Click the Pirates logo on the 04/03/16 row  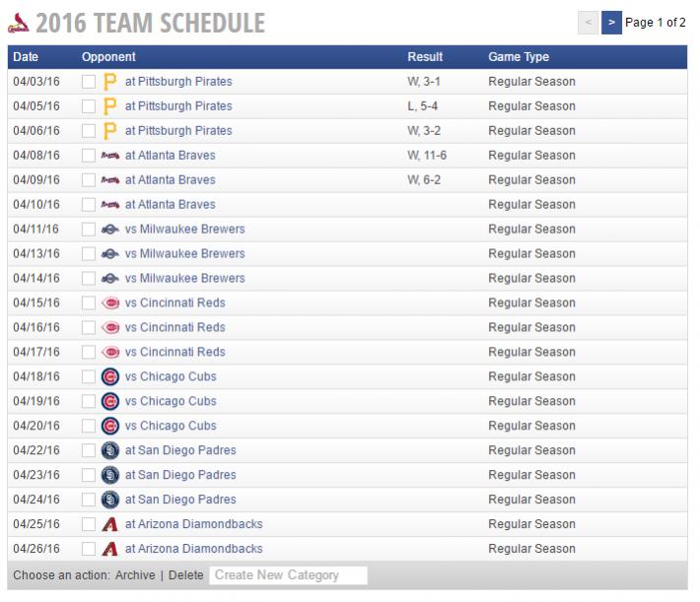109,82
